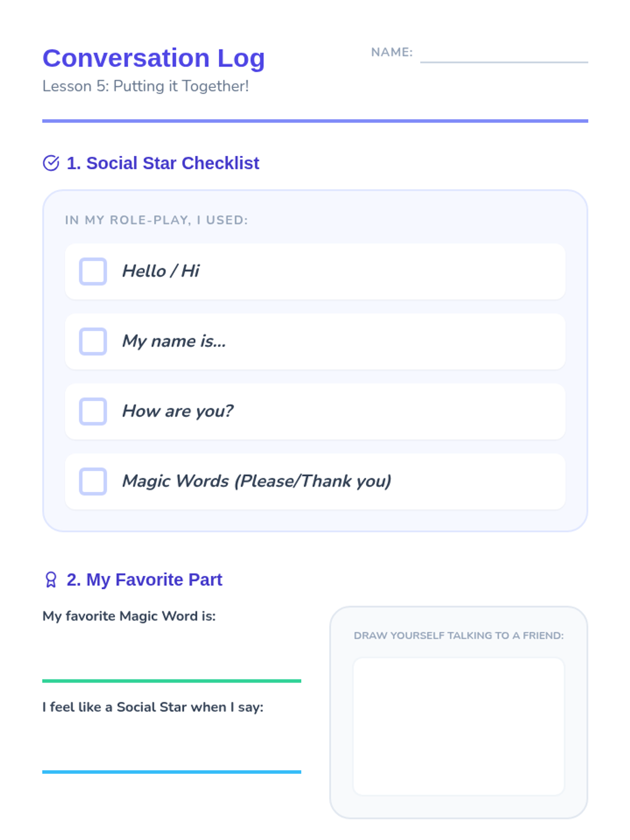
Task: Click the award ribbon icon beside My Favorite Part
Action: click(x=51, y=580)
